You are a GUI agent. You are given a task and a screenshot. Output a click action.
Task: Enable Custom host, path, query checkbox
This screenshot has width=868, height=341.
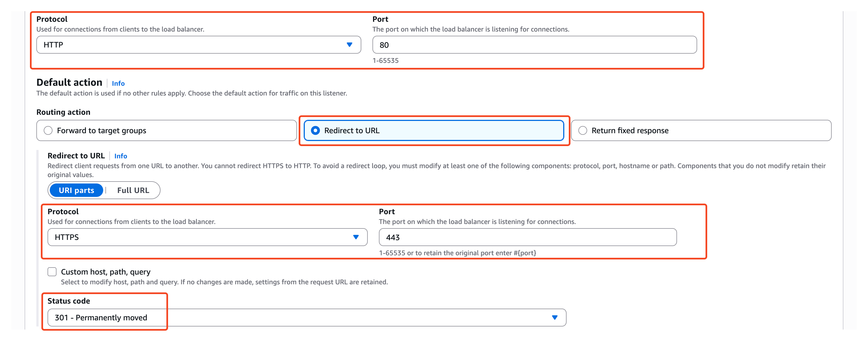coord(52,272)
